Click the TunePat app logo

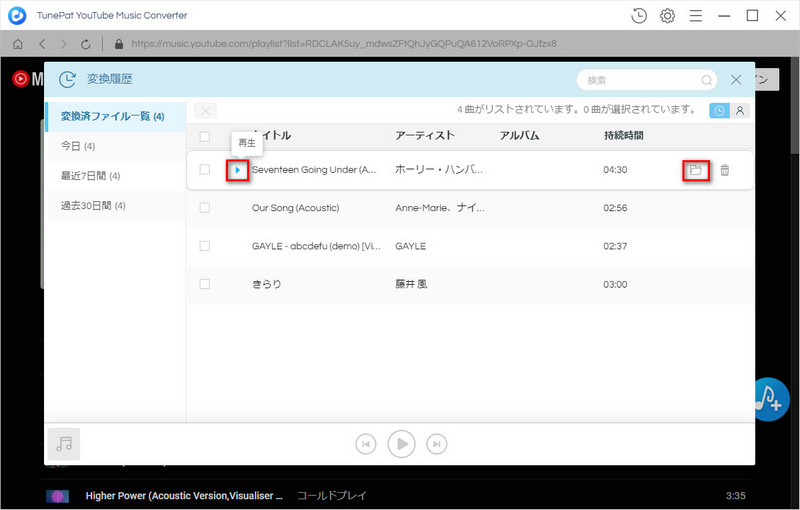tap(17, 16)
